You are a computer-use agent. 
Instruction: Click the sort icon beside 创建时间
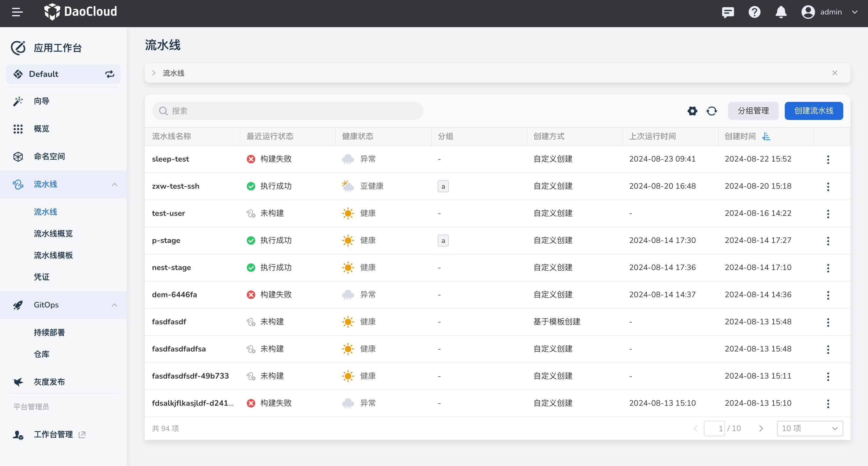(x=766, y=136)
